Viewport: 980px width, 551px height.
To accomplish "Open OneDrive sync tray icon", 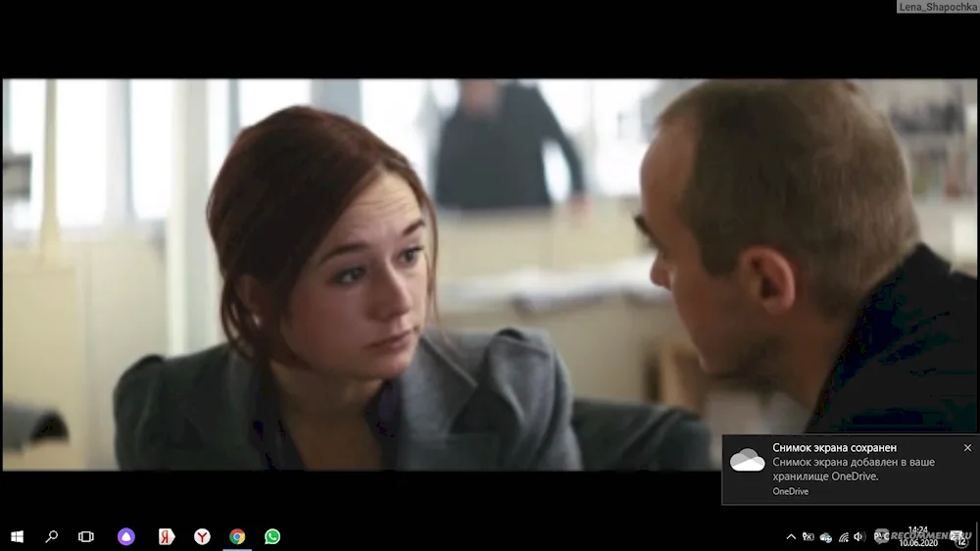I will point(825,537).
